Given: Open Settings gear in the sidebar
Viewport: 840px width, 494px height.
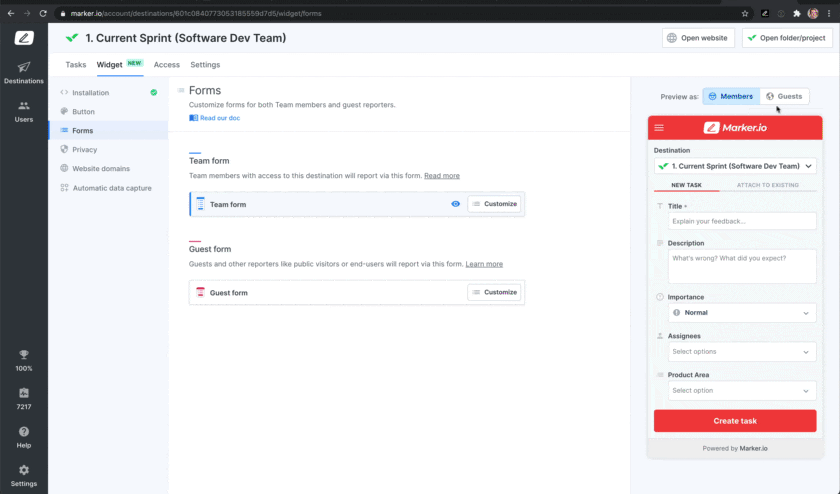Looking at the screenshot, I should point(24,476).
